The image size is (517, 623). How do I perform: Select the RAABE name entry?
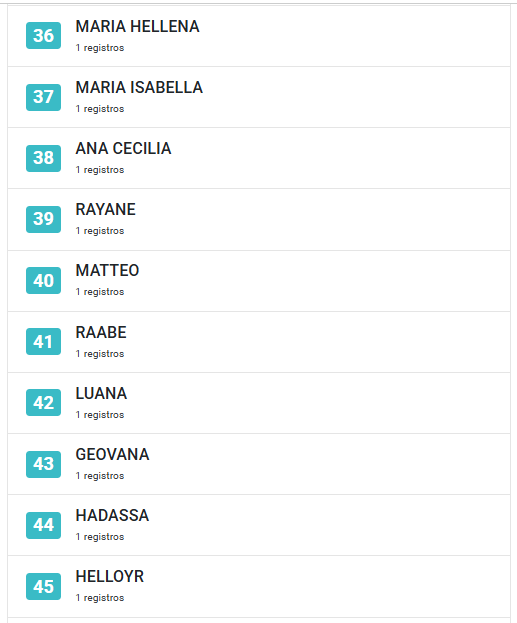coord(101,333)
